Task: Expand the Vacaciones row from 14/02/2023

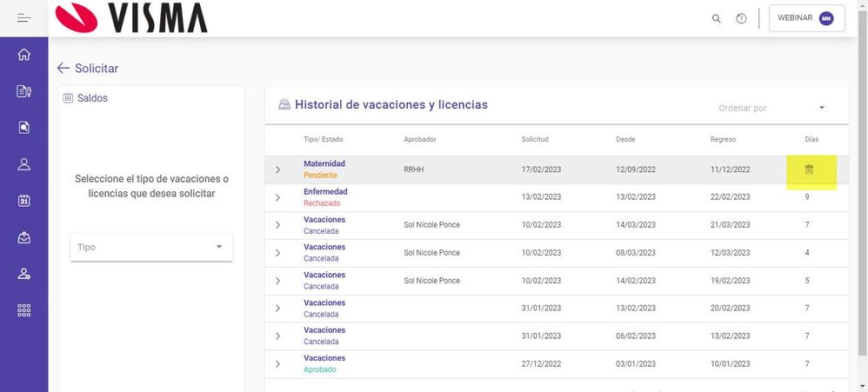Action: click(x=278, y=281)
